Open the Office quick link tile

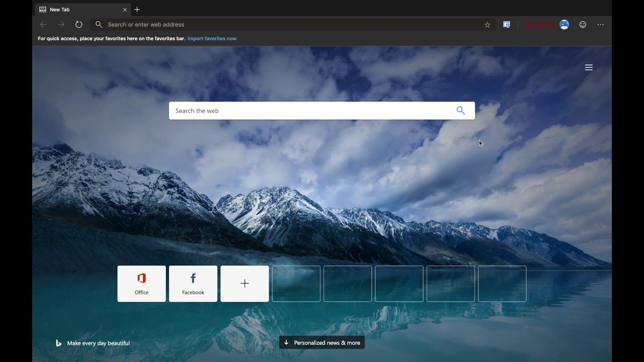coord(141,284)
